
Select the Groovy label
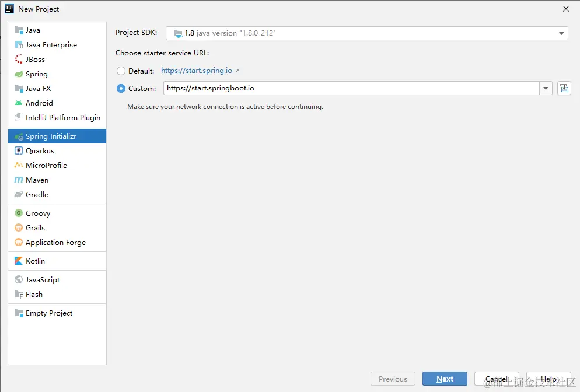coord(38,213)
